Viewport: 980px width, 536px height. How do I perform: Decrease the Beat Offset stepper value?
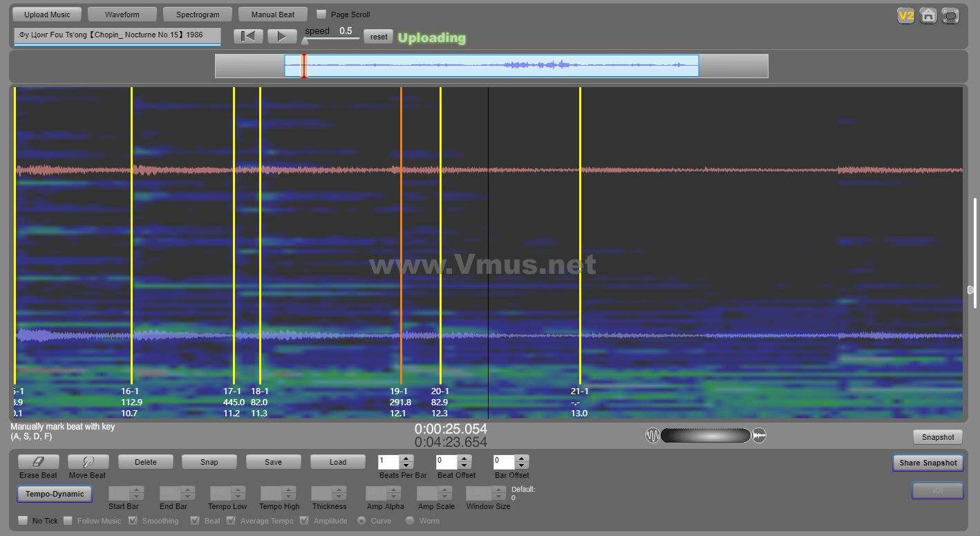click(x=464, y=465)
